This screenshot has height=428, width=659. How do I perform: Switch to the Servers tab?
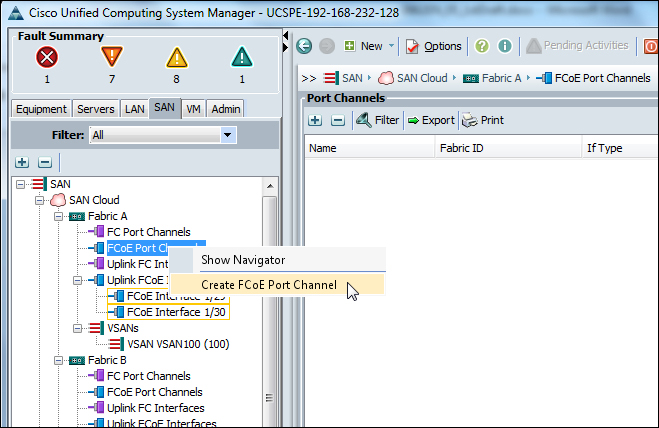point(96,109)
